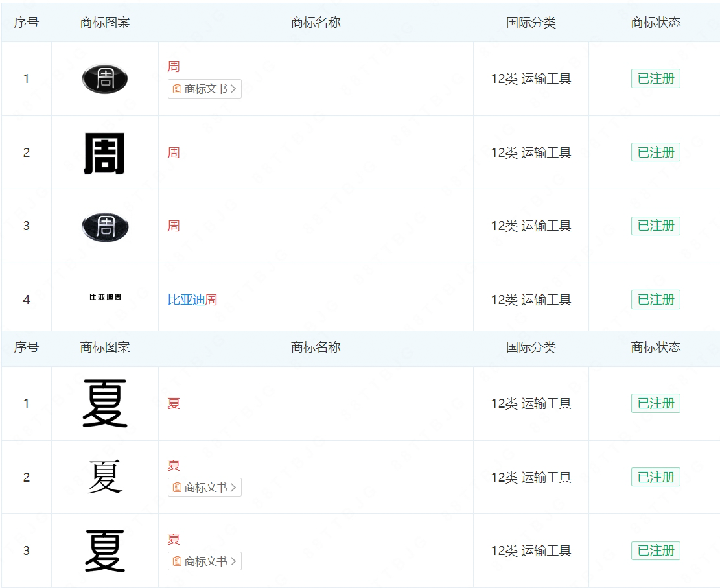Click 已注册 status badge for 夏 row 3
This screenshot has width=720, height=588.
(x=656, y=550)
